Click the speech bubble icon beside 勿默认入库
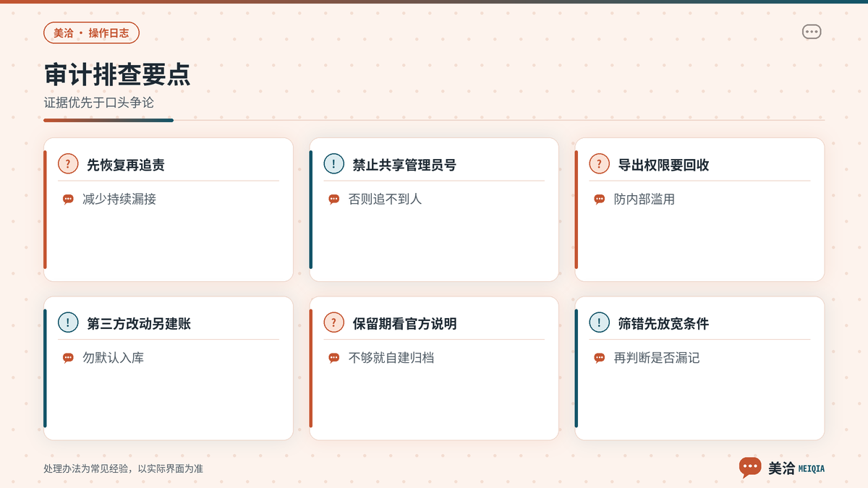 (x=68, y=358)
